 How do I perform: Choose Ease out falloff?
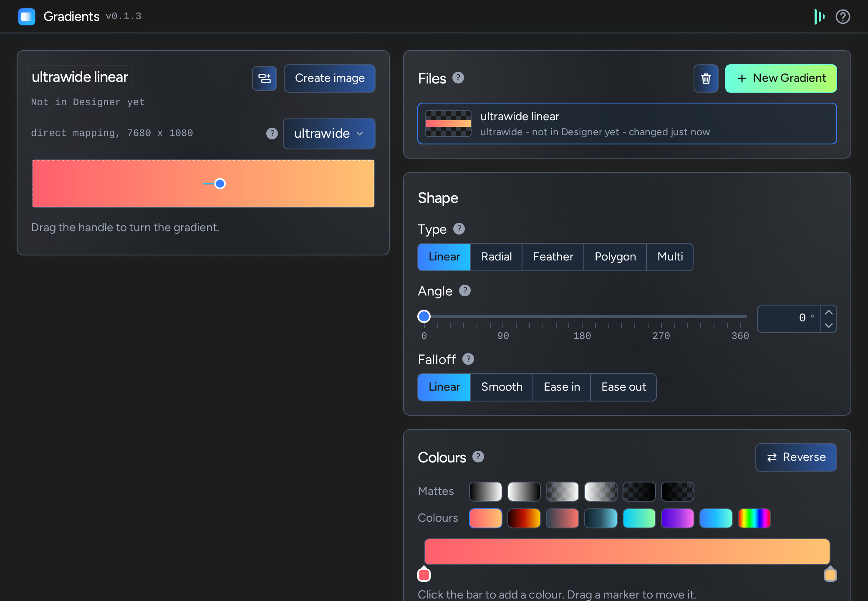[x=623, y=387]
